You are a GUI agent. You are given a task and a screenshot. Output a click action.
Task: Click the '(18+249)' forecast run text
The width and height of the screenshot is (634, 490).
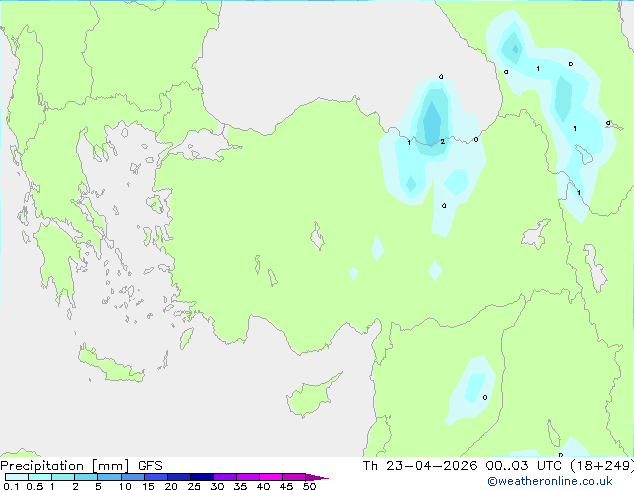tap(602, 466)
